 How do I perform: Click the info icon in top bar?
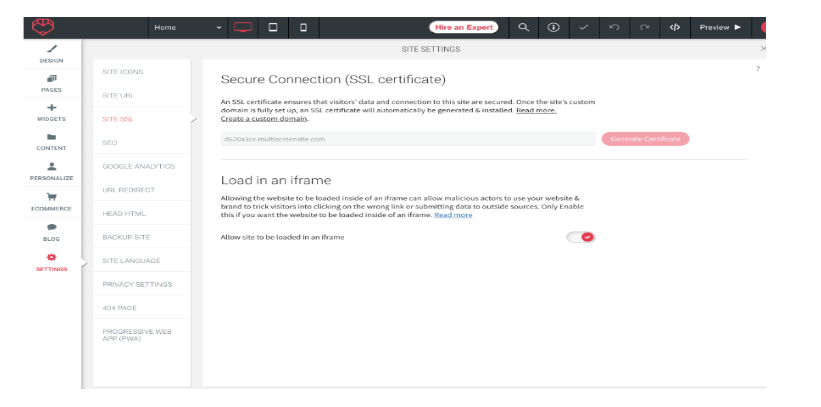(553, 27)
